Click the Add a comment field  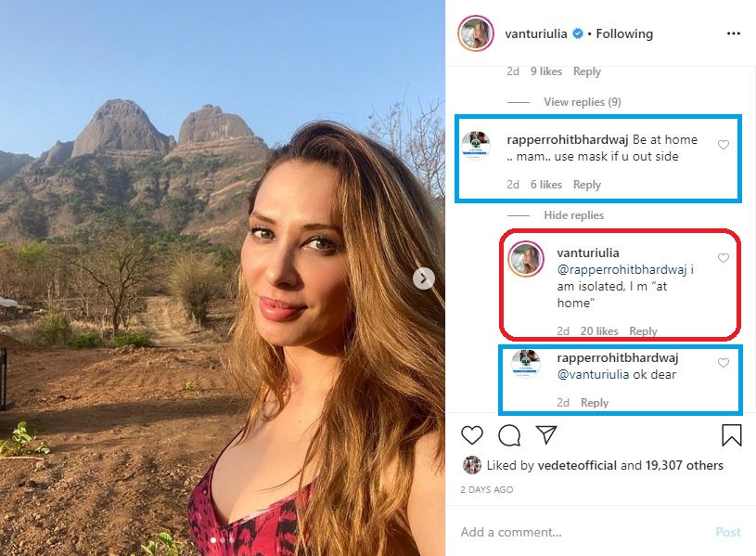point(575,532)
